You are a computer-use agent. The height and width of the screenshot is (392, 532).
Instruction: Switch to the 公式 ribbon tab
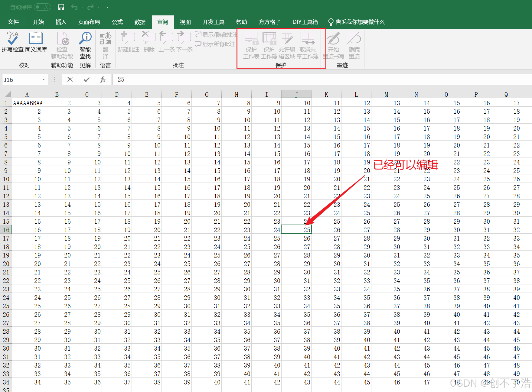tap(117, 22)
